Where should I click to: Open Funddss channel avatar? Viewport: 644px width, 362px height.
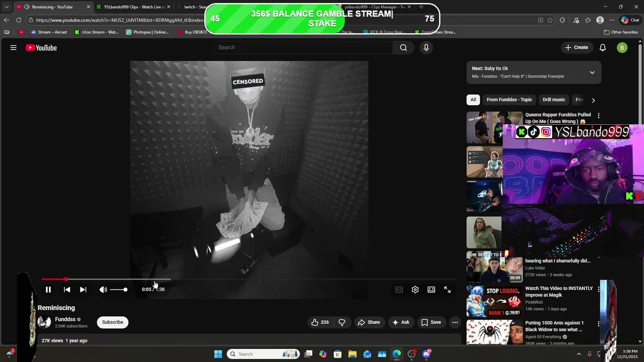coord(44,322)
